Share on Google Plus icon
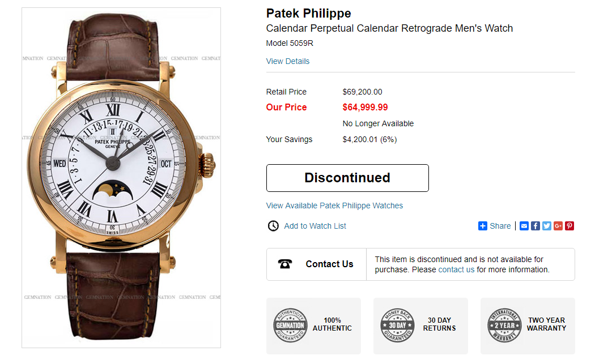Viewport: 612px width, 364px height. pos(558,226)
